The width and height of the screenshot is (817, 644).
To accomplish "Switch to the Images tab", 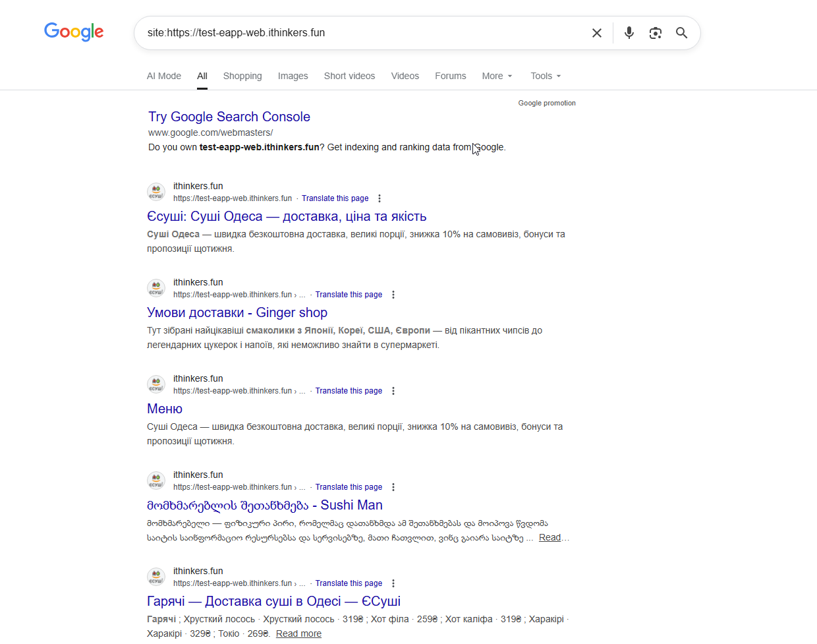I will click(293, 76).
